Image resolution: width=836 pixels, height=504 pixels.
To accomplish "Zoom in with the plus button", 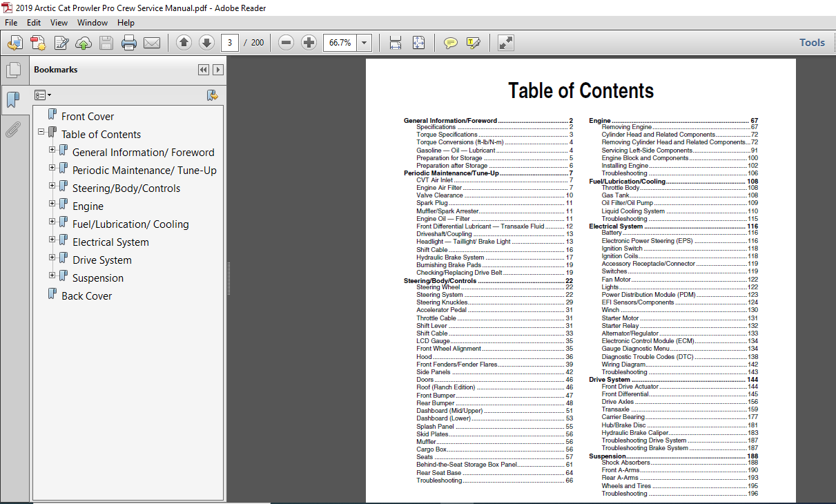I will [309, 43].
